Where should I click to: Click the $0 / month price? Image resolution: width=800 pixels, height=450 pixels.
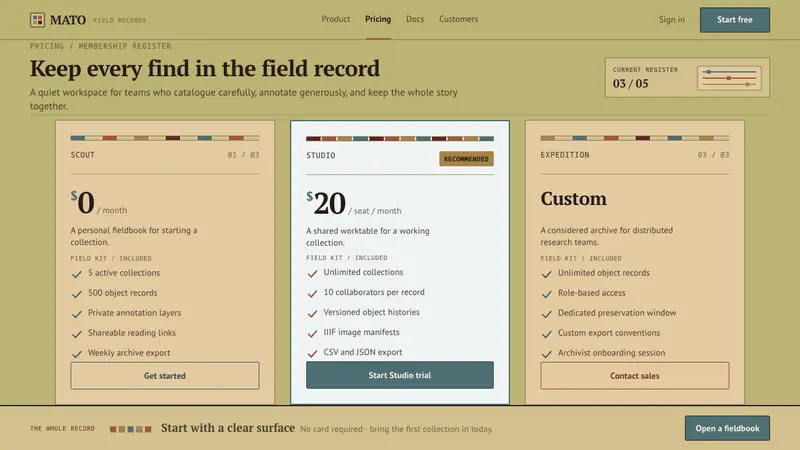tap(99, 203)
